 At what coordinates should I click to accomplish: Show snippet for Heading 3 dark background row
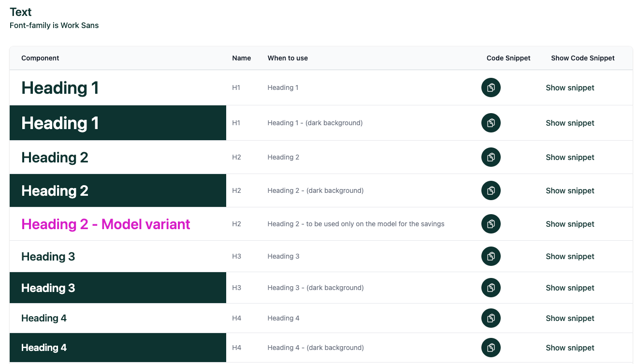(570, 288)
